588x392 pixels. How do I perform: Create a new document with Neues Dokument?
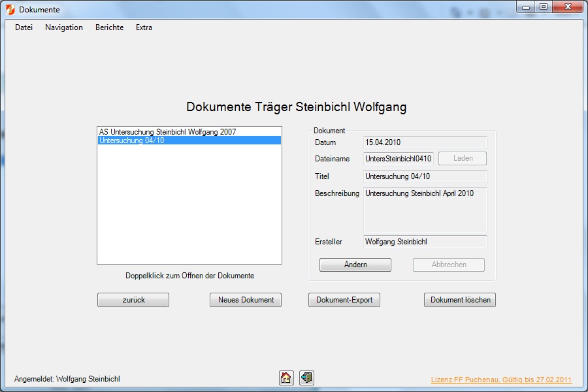(246, 300)
